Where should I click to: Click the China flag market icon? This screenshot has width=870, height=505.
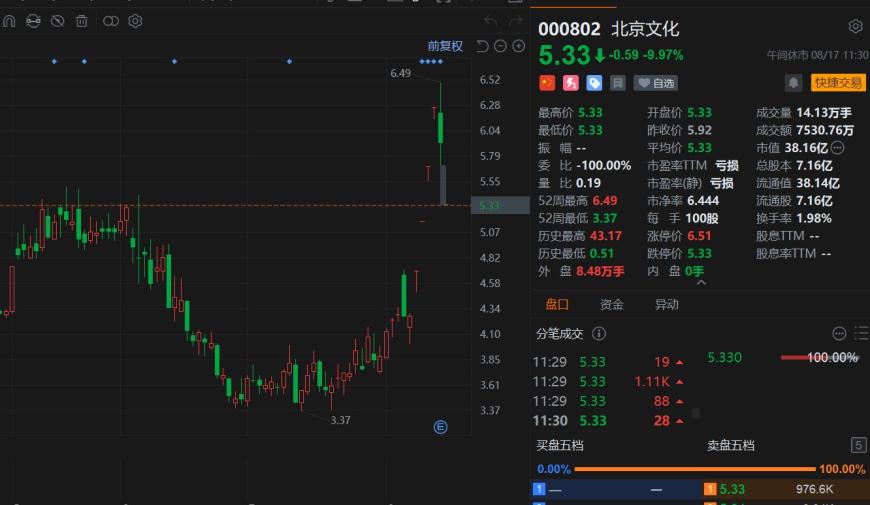click(x=547, y=83)
